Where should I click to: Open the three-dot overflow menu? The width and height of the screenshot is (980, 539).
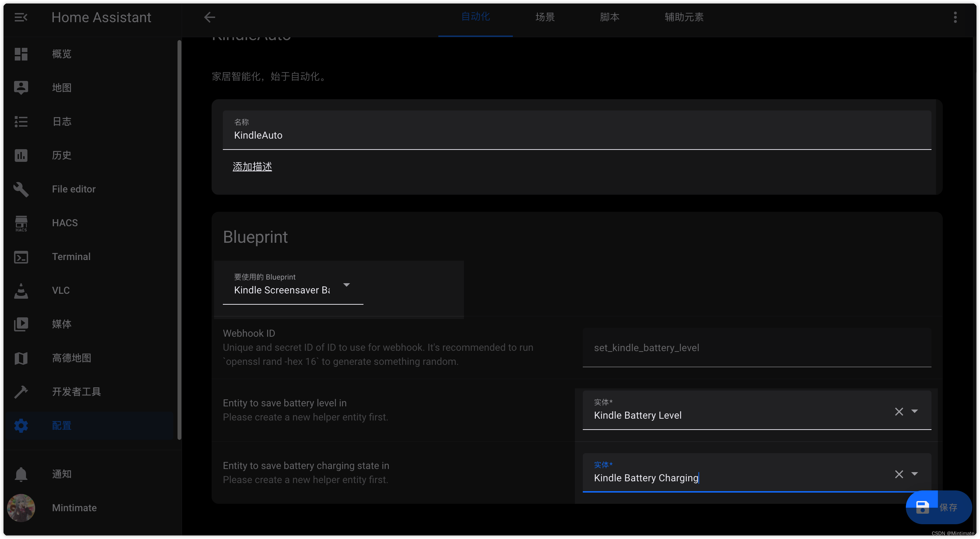[955, 17]
